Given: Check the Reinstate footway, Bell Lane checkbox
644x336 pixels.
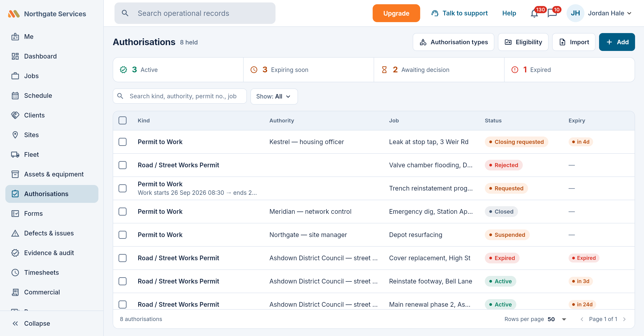Looking at the screenshot, I should pos(123,281).
